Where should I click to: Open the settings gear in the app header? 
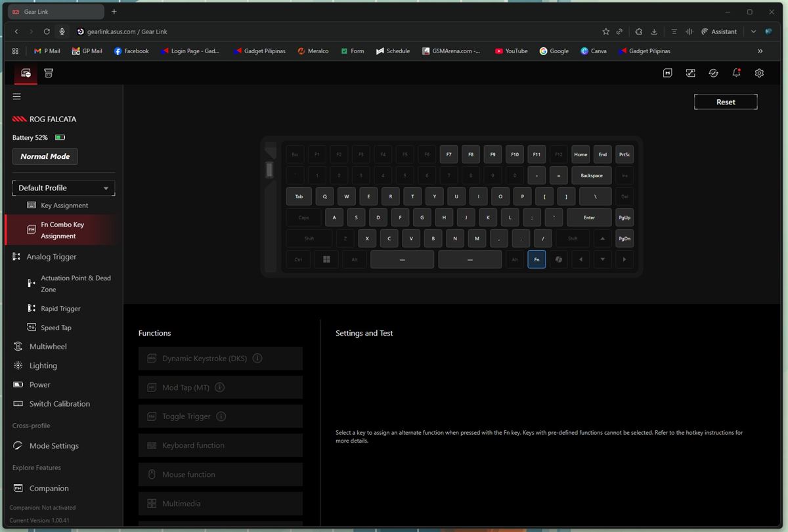point(759,73)
